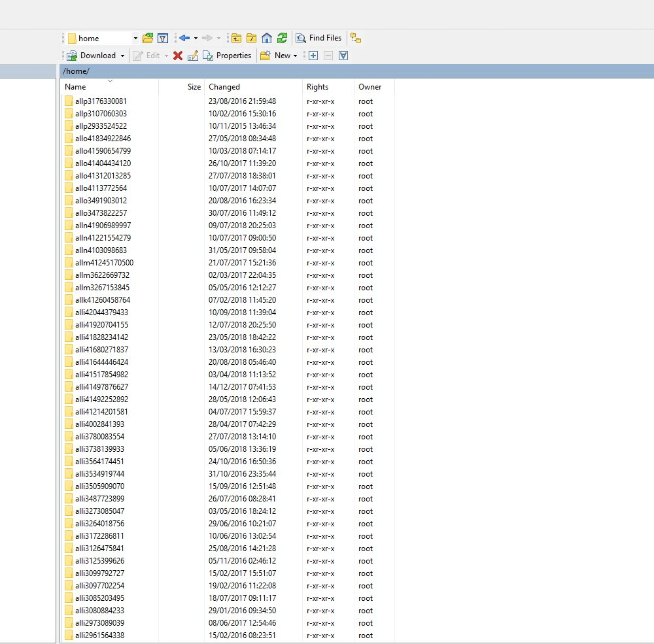
Task: Click folder icon of allo3491903012
Action: click(69, 201)
